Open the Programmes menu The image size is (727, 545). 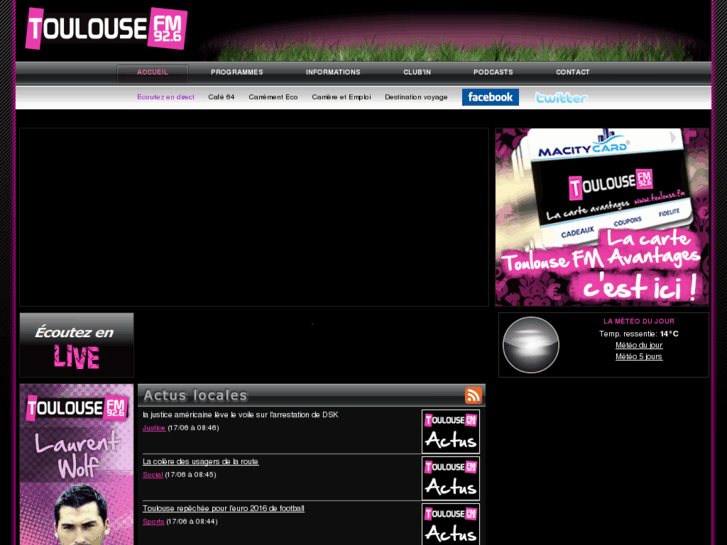tap(237, 72)
